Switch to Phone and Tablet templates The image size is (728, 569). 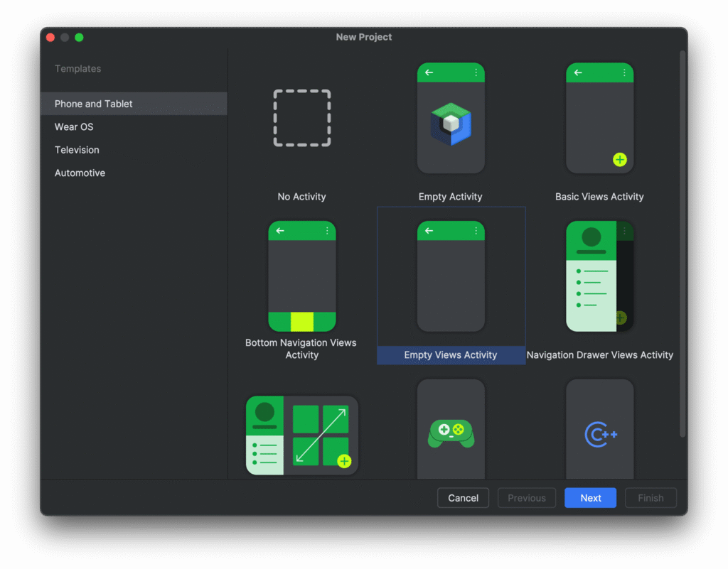click(x=94, y=104)
